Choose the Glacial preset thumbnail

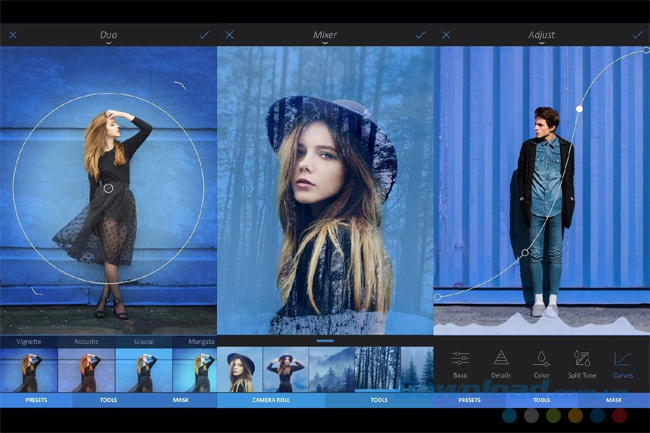coord(143,370)
